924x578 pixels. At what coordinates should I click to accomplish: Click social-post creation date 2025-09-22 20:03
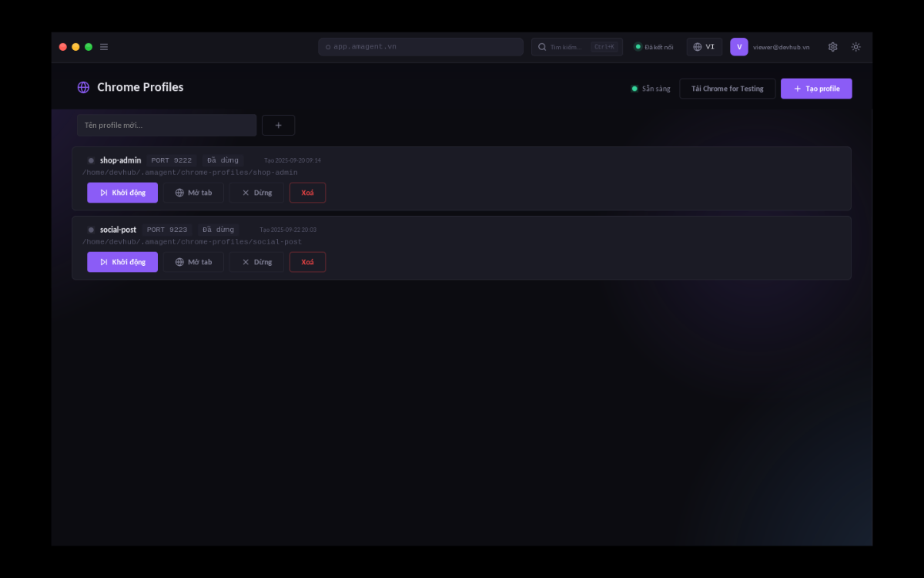click(288, 230)
